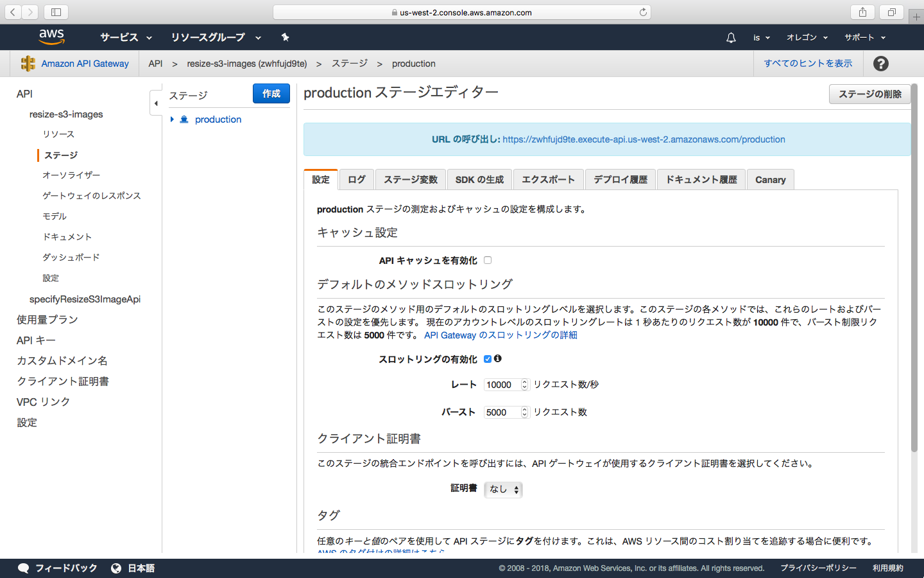
Task: Go back with the browser back arrow
Action: point(13,12)
